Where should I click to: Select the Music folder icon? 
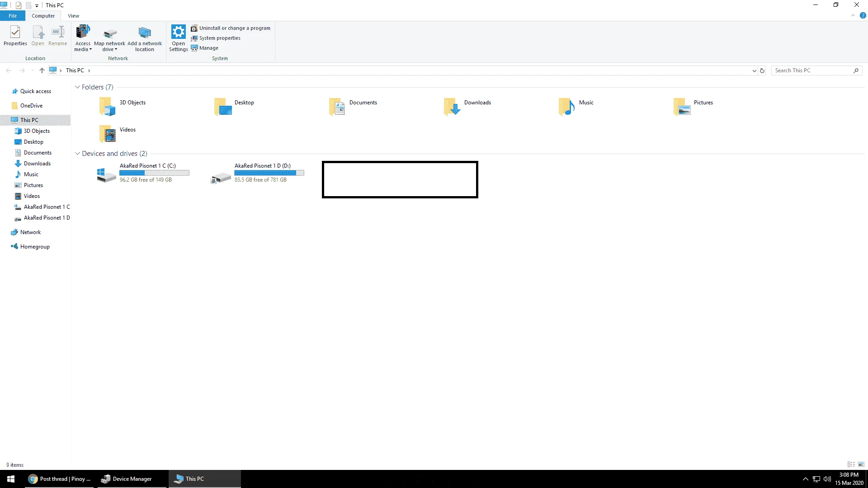tap(566, 107)
